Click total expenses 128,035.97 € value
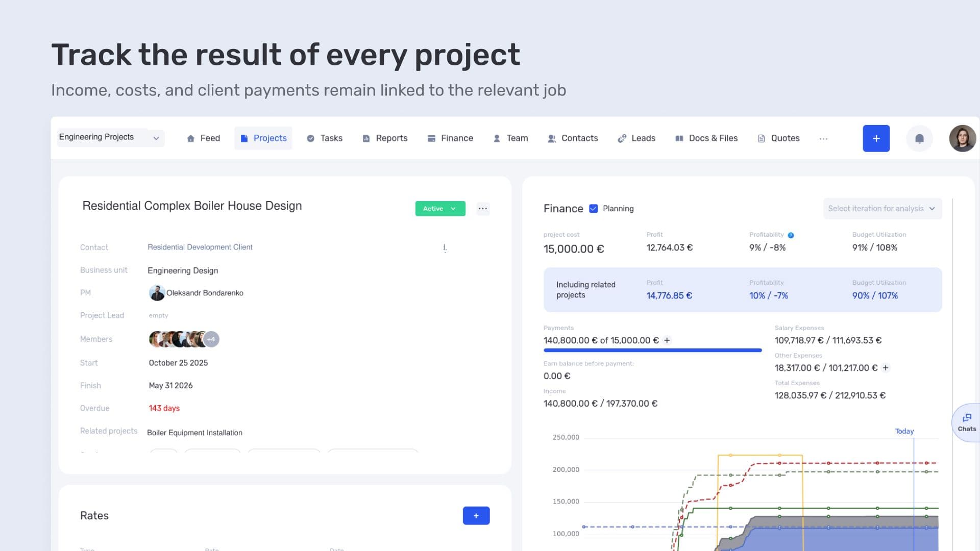The height and width of the screenshot is (551, 980). [x=800, y=395]
